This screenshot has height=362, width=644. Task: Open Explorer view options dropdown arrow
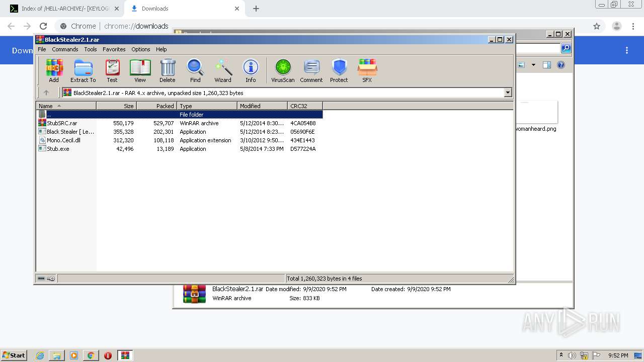(533, 65)
